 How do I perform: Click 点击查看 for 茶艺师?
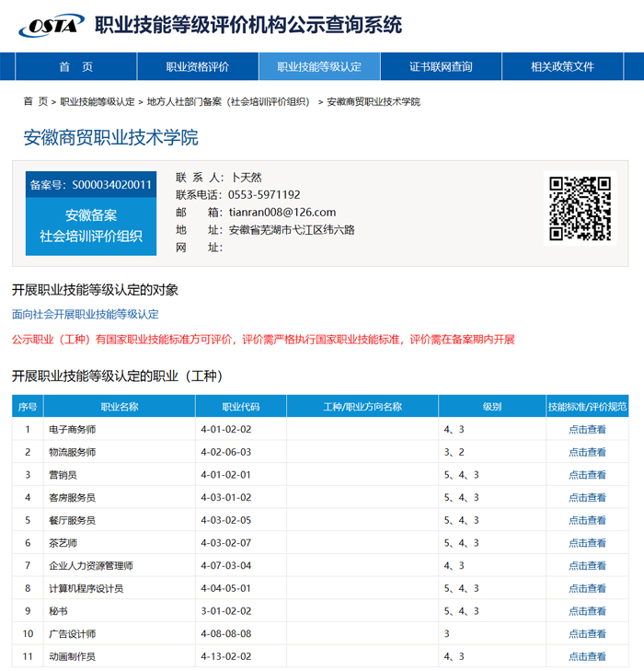587,543
